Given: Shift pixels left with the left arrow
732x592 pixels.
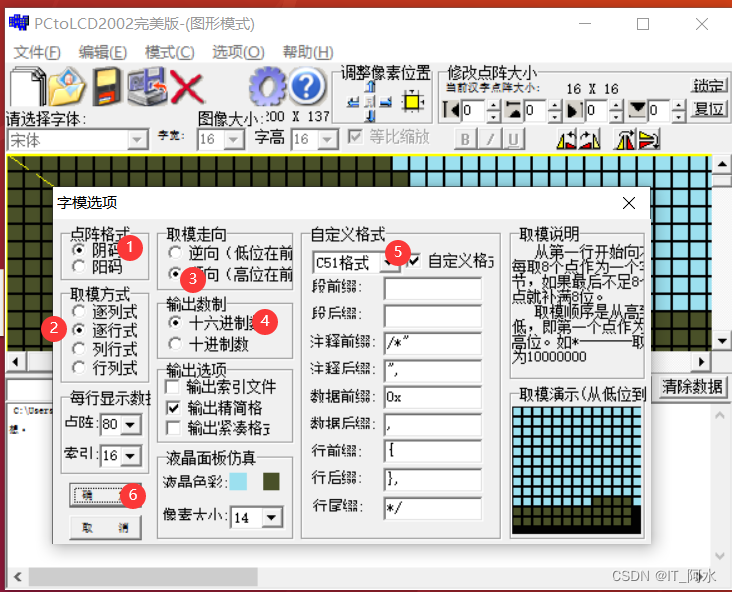Looking at the screenshot, I should (354, 102).
